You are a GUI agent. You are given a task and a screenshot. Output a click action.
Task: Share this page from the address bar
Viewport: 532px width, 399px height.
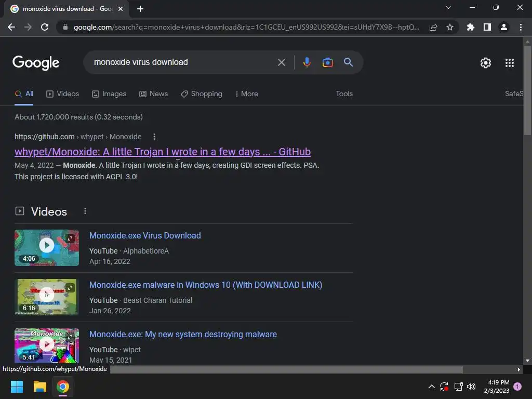pos(433,27)
